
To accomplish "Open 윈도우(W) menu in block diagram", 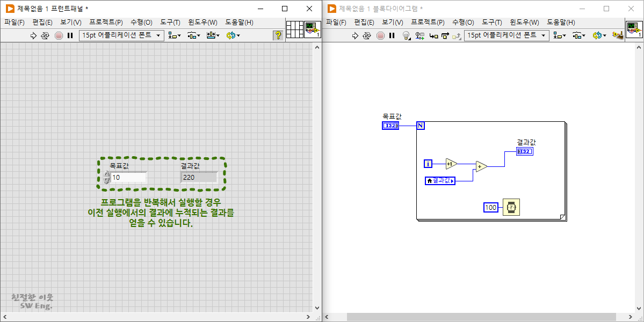I will 525,22.
